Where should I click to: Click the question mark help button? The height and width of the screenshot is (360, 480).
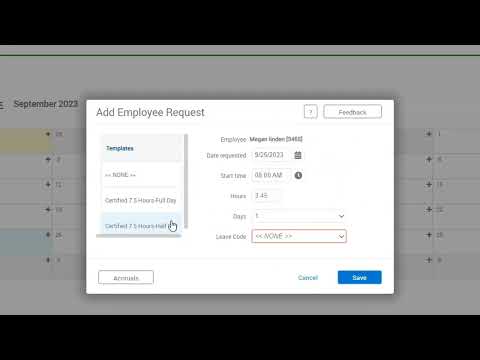click(310, 112)
